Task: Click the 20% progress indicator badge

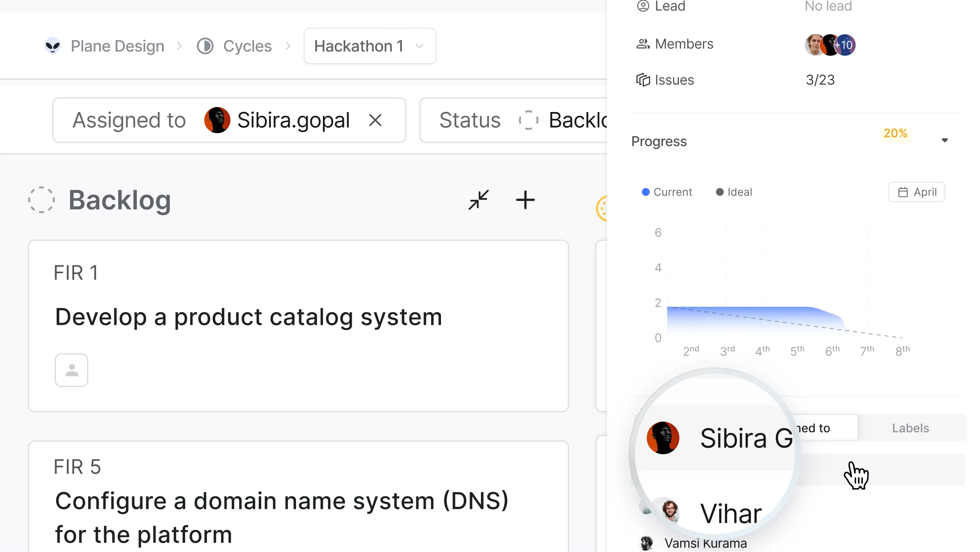Action: [896, 133]
